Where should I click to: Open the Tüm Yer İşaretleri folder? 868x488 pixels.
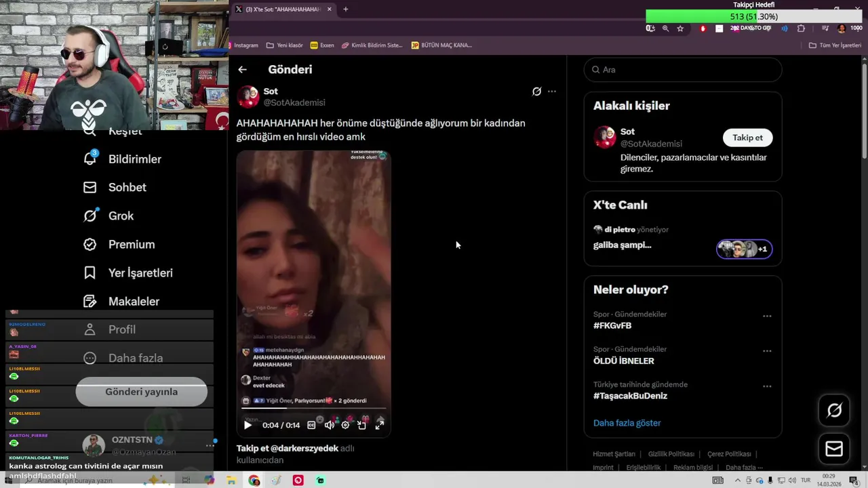click(x=835, y=45)
